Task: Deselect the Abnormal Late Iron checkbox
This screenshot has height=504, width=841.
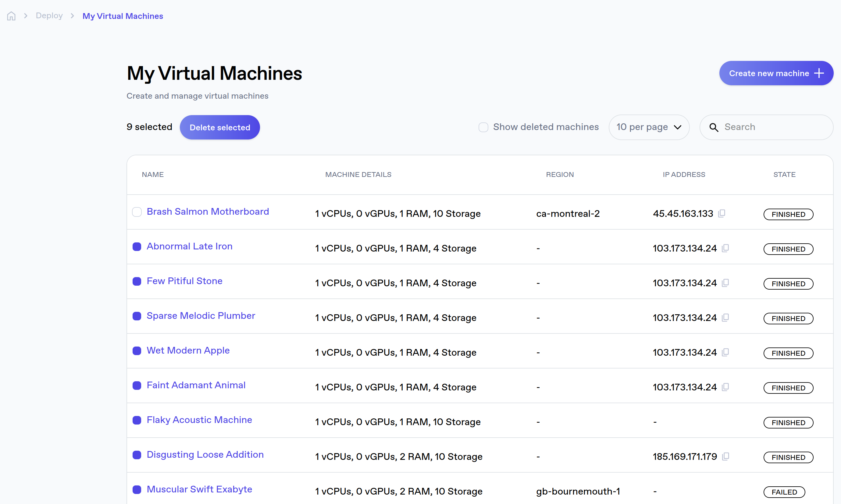Action: coord(137,247)
